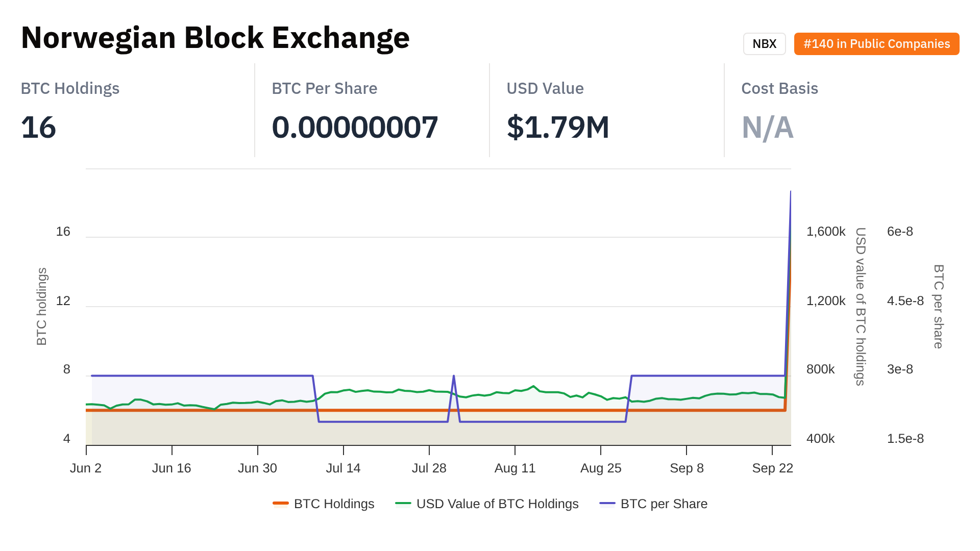Click the purple BTC per Share legend swatch

tap(607, 504)
